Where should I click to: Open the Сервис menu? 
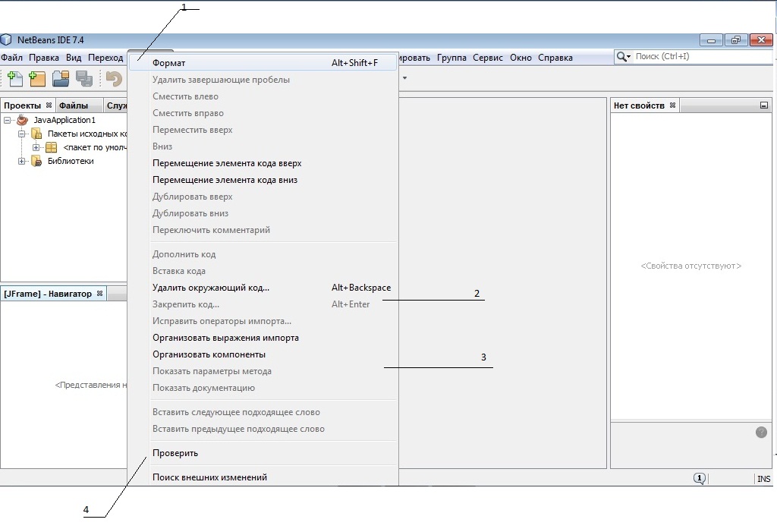coord(488,58)
